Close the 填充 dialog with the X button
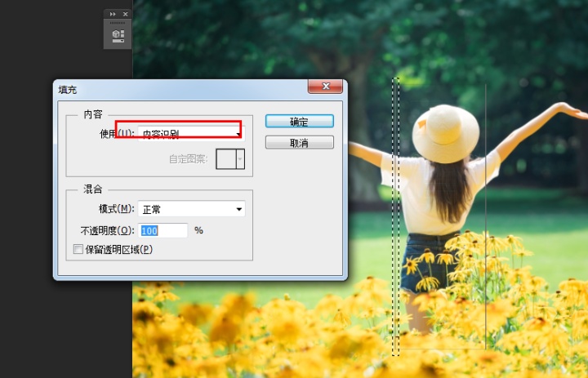588x378 pixels. (325, 87)
